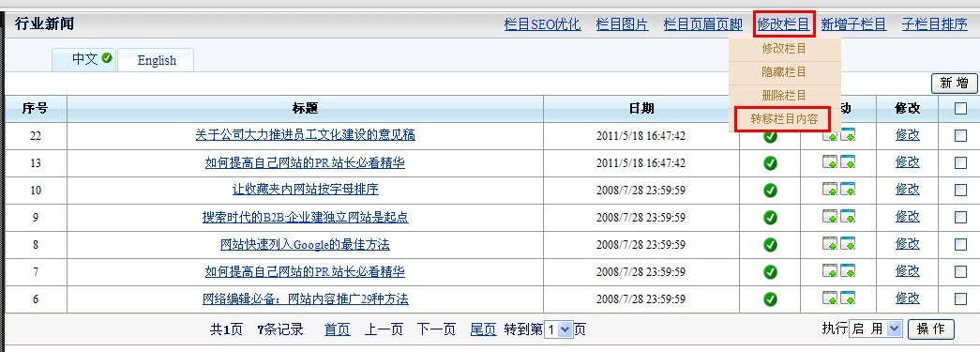The image size is (980, 352).
Task: Open the 修改栏目 dropdown menu link
Action: click(x=784, y=24)
